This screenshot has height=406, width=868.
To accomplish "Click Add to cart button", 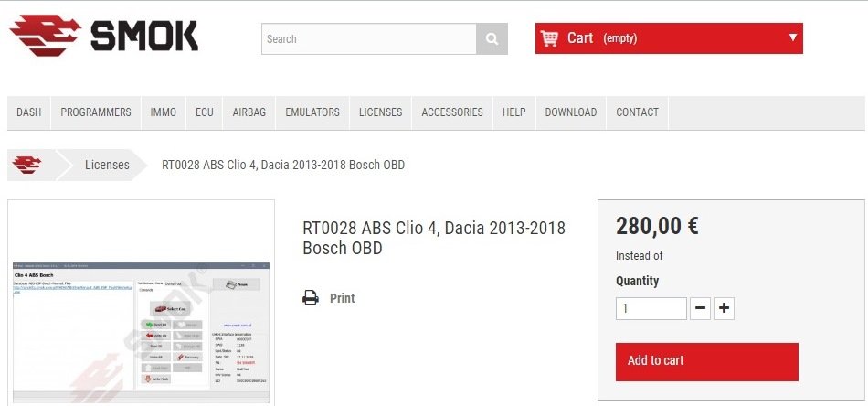I will tap(707, 362).
